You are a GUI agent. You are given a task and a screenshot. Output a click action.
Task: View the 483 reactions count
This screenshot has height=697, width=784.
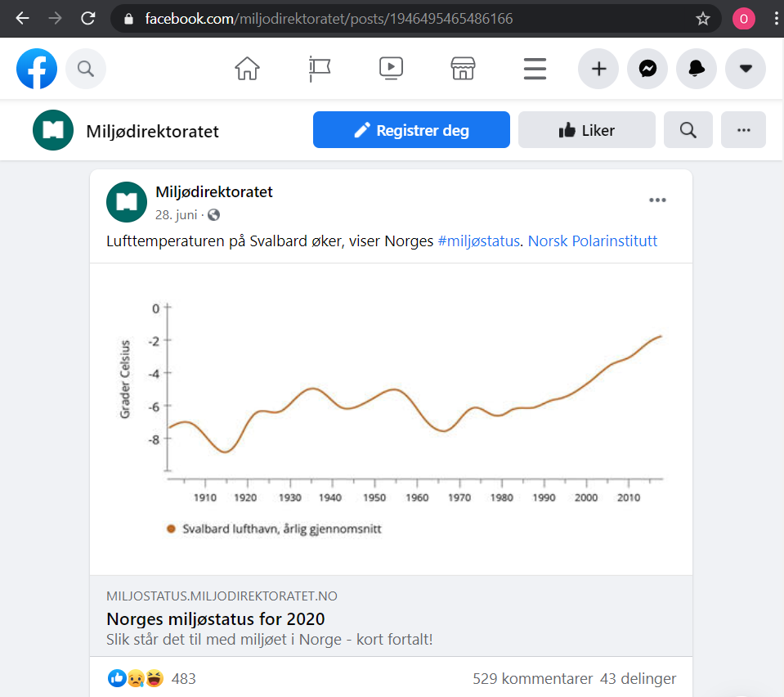click(183, 679)
